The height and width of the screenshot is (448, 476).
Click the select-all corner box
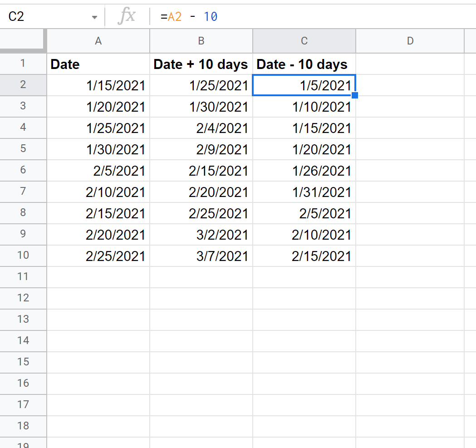[23, 41]
